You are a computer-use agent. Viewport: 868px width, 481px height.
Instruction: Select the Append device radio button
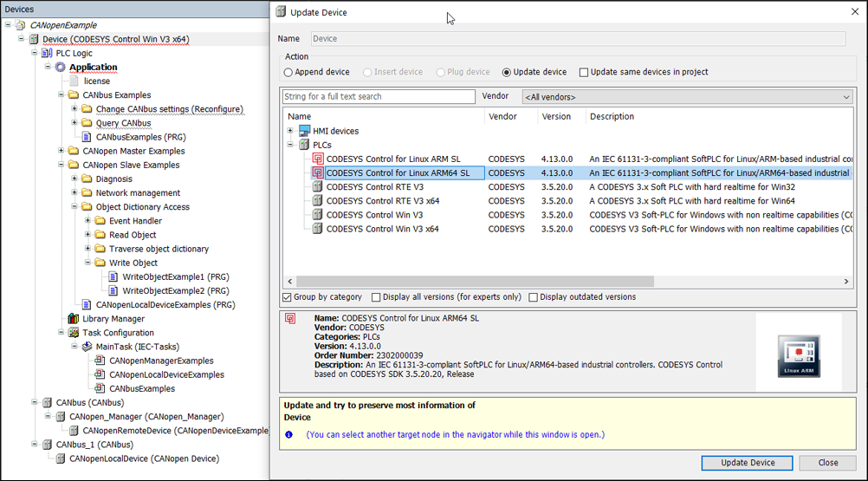[x=288, y=73]
